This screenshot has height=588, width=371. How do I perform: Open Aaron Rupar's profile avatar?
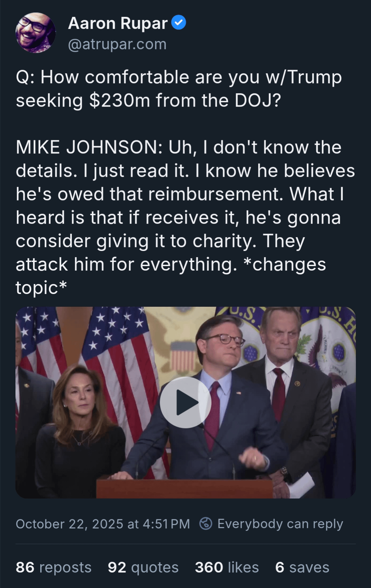(x=35, y=33)
